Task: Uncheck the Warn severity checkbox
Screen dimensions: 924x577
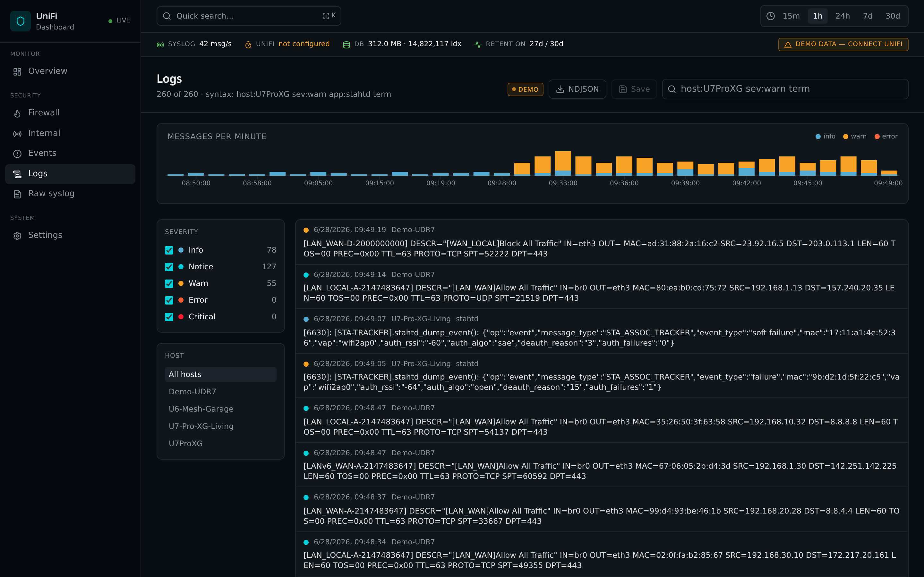Action: click(x=169, y=284)
